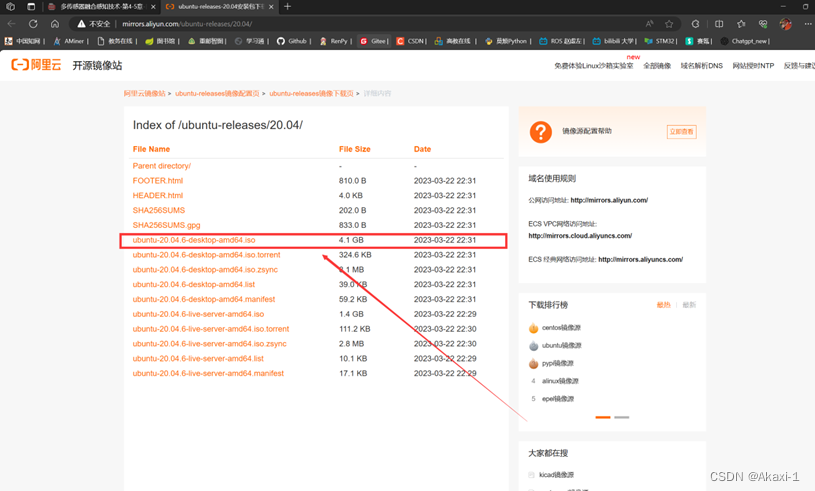Open the tab actions menu icon
Image resolution: width=815 pixels, height=491 pixels.
pyautogui.click(x=31, y=7)
